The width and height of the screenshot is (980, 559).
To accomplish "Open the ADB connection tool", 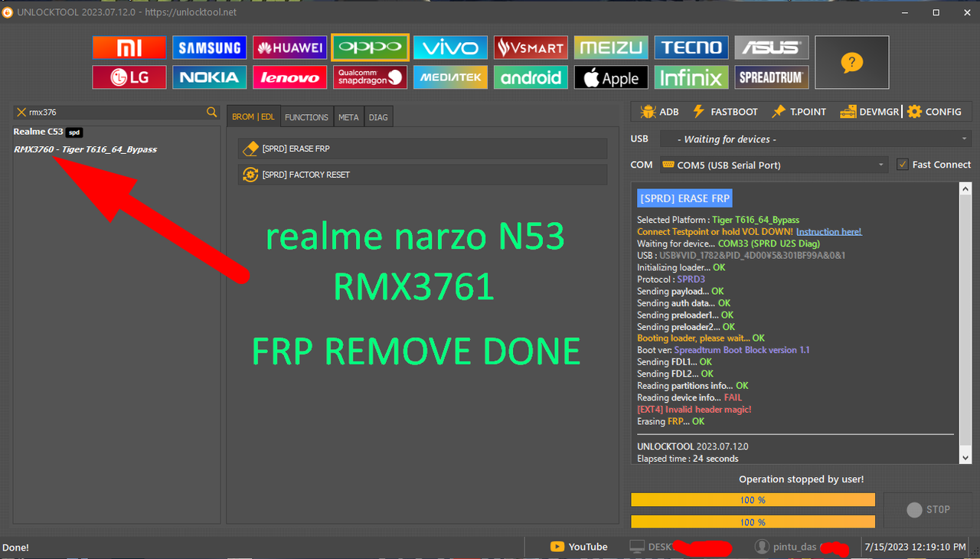I will pos(658,111).
